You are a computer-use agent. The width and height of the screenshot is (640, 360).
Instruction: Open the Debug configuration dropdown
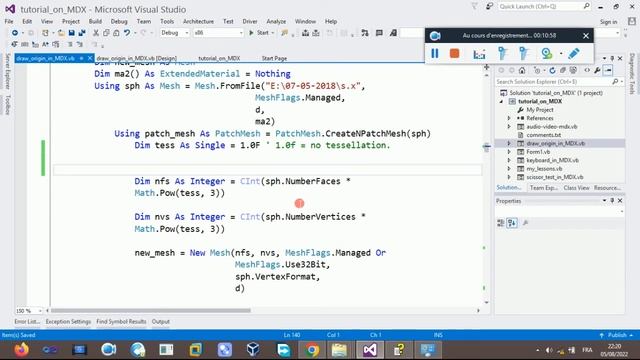coord(175,33)
